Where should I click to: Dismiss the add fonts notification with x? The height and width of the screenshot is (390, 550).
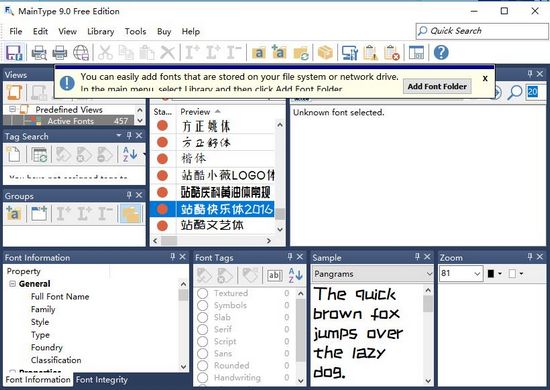[x=485, y=78]
